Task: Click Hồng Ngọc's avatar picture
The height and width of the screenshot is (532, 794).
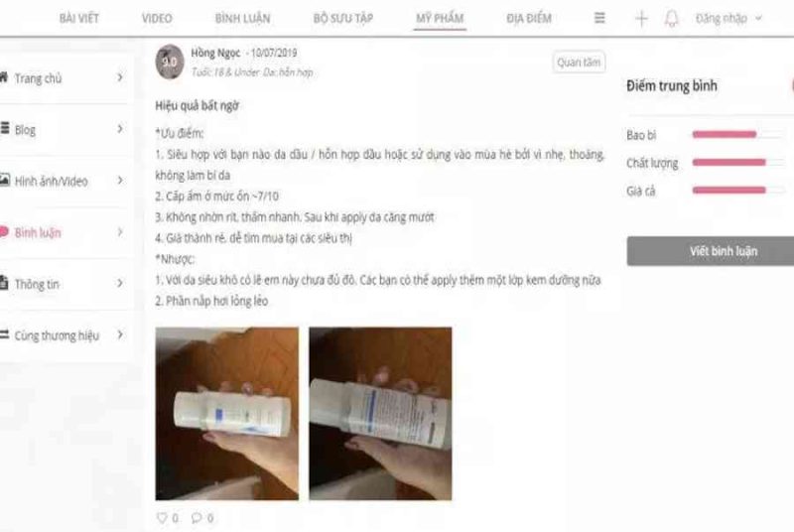Action: coord(170,62)
